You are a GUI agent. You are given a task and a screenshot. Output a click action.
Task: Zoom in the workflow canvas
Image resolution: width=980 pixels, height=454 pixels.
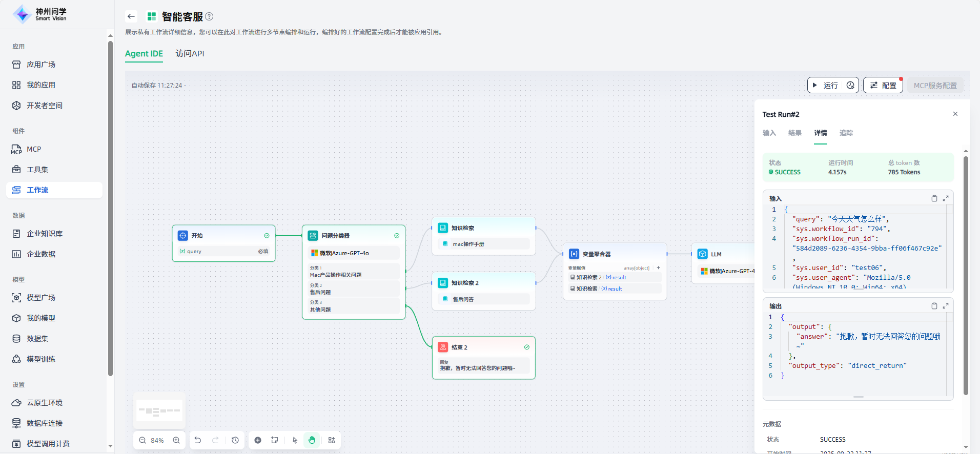click(x=176, y=440)
